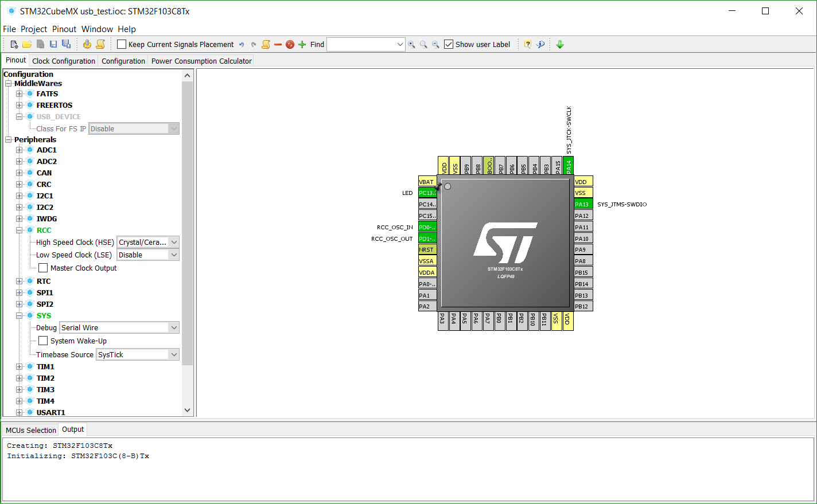Screen dimensions: 817x504
Task: Select I2C1 in peripherals tree
Action: [45, 196]
